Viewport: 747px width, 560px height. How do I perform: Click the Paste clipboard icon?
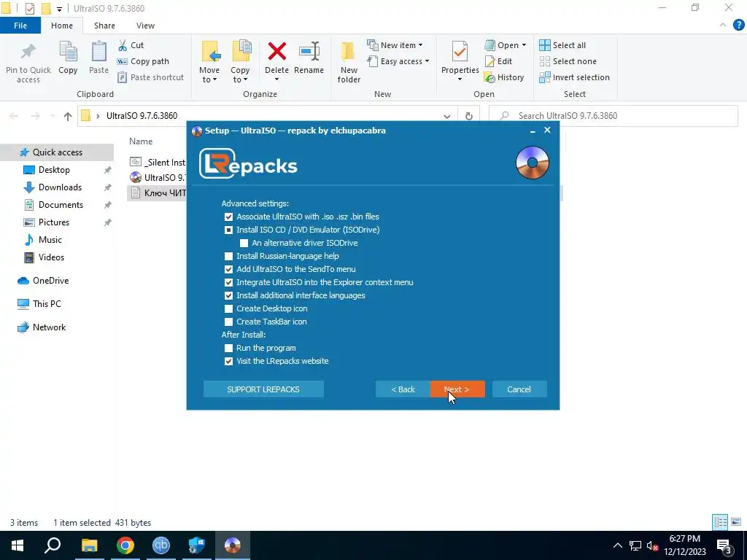point(98,52)
